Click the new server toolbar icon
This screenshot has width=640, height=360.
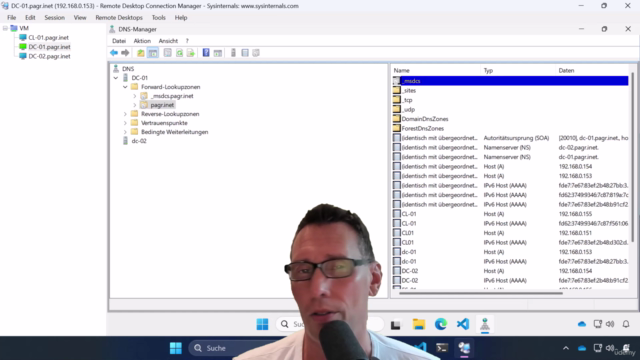click(233, 53)
